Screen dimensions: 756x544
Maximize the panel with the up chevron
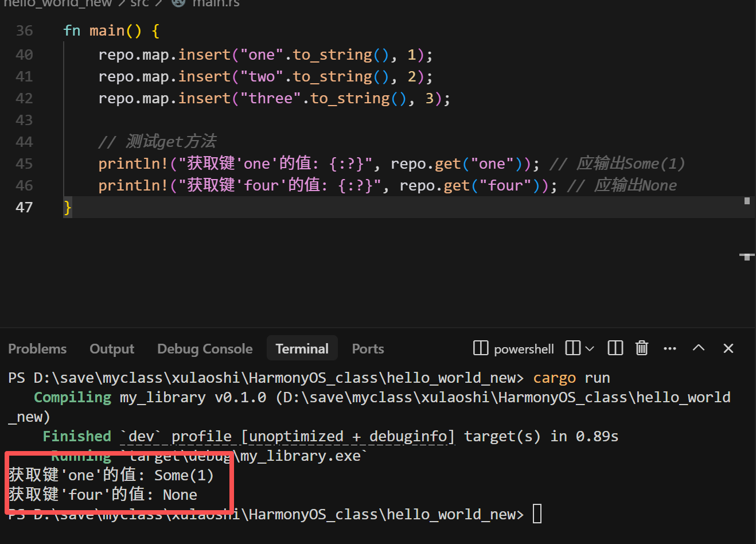pos(699,348)
